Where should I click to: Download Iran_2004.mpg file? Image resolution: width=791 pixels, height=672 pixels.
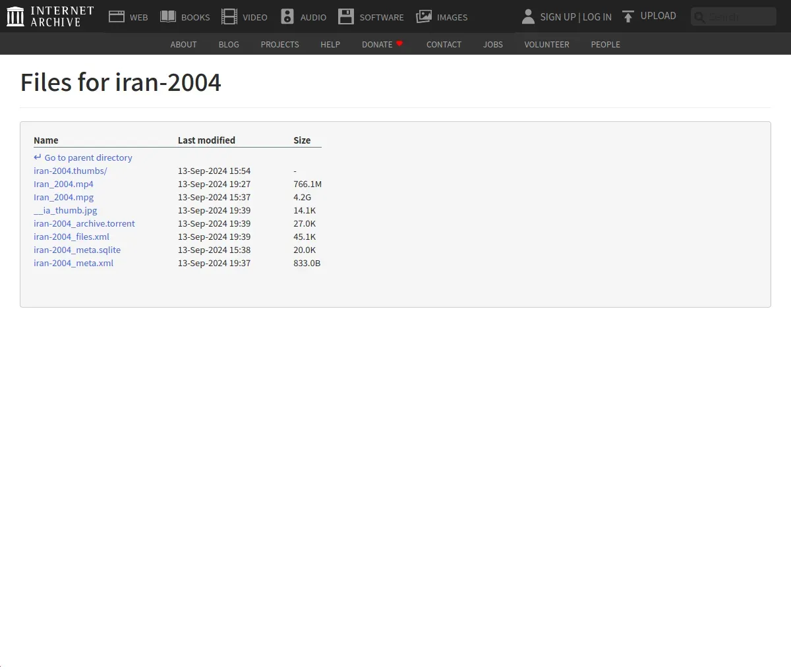click(64, 197)
